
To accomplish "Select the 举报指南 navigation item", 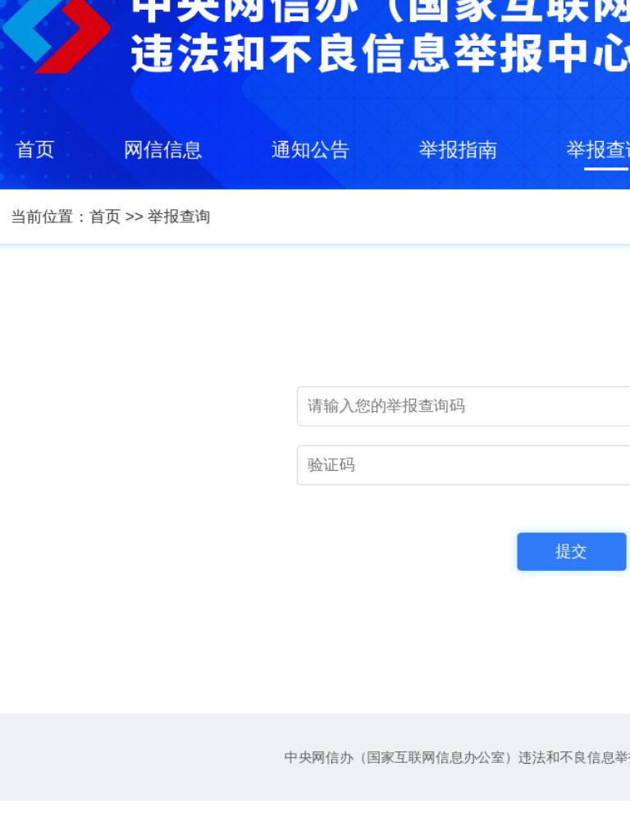I will tap(458, 149).
